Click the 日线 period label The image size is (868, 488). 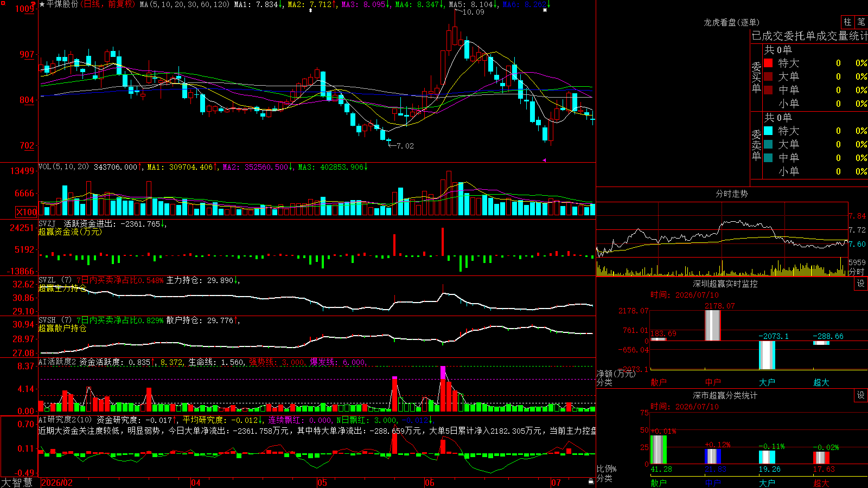click(92, 4)
